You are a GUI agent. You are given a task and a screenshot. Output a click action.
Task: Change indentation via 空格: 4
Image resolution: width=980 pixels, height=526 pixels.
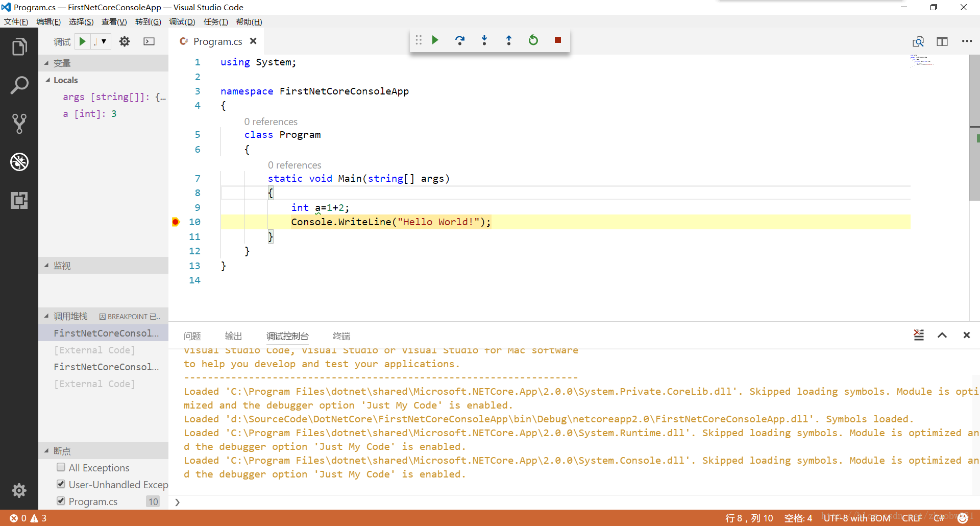pyautogui.click(x=798, y=518)
